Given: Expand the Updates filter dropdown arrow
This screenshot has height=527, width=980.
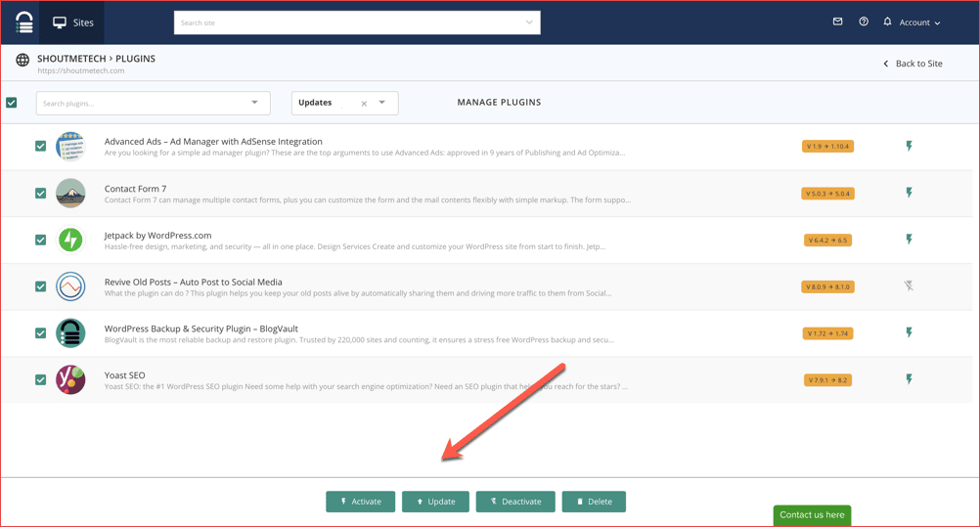Looking at the screenshot, I should (381, 103).
